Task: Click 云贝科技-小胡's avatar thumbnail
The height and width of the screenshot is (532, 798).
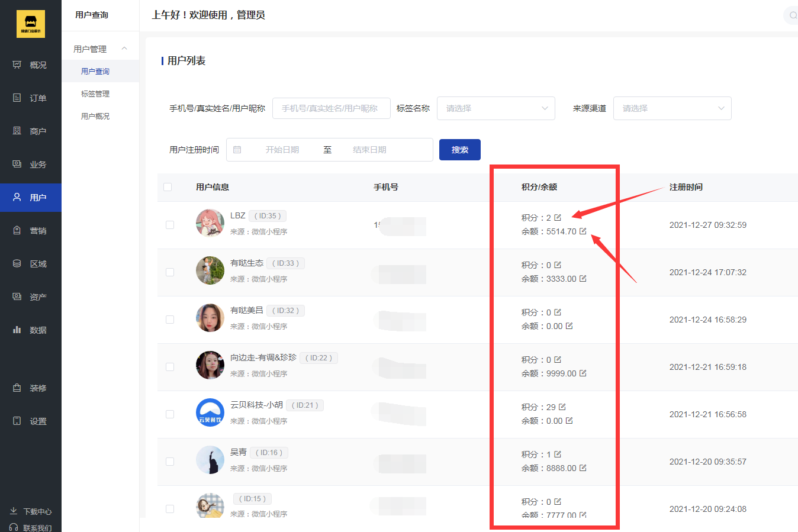Action: pyautogui.click(x=210, y=412)
